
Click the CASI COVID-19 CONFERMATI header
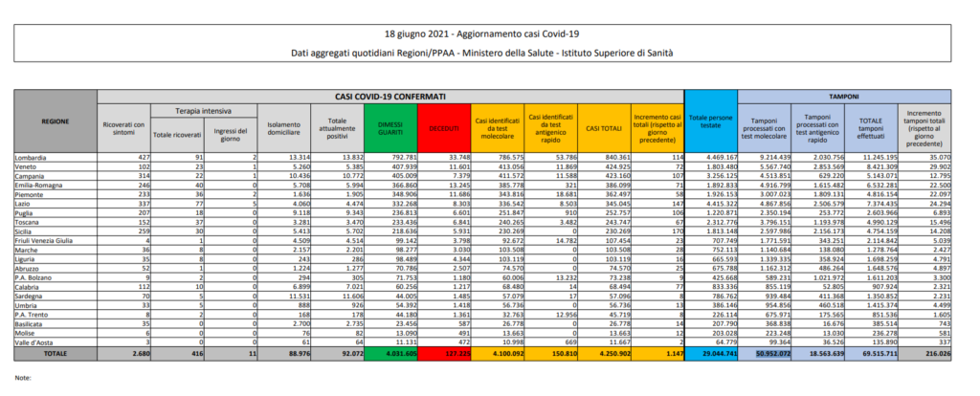390,97
